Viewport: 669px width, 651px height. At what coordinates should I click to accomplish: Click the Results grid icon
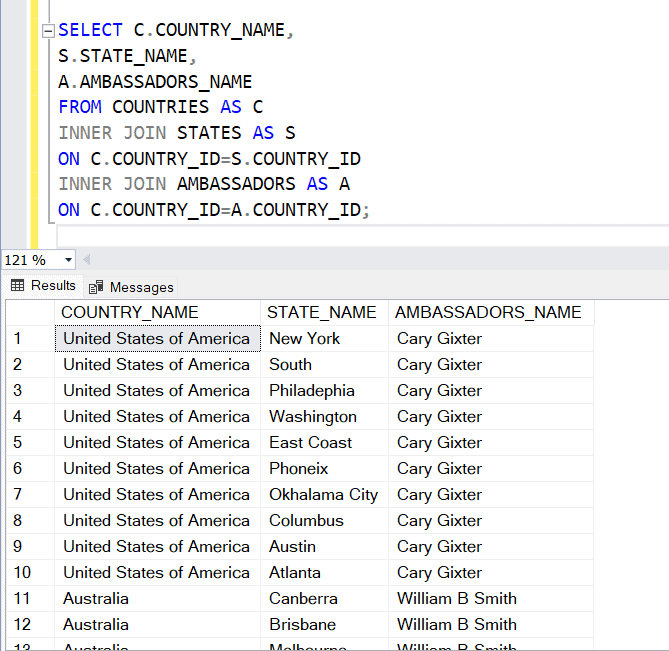17,285
